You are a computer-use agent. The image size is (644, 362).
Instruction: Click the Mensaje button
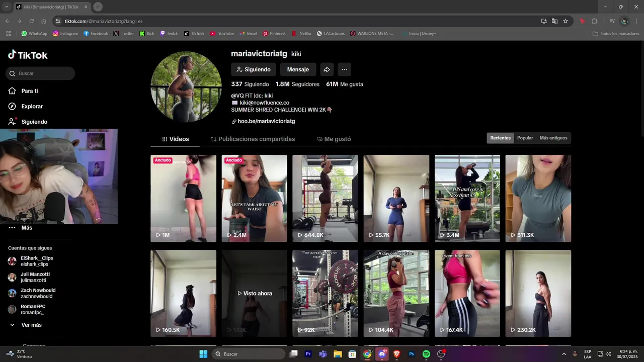(x=298, y=69)
